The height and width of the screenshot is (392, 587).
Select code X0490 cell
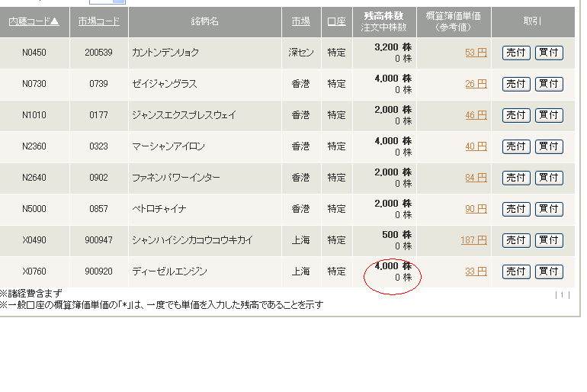[x=34, y=240]
